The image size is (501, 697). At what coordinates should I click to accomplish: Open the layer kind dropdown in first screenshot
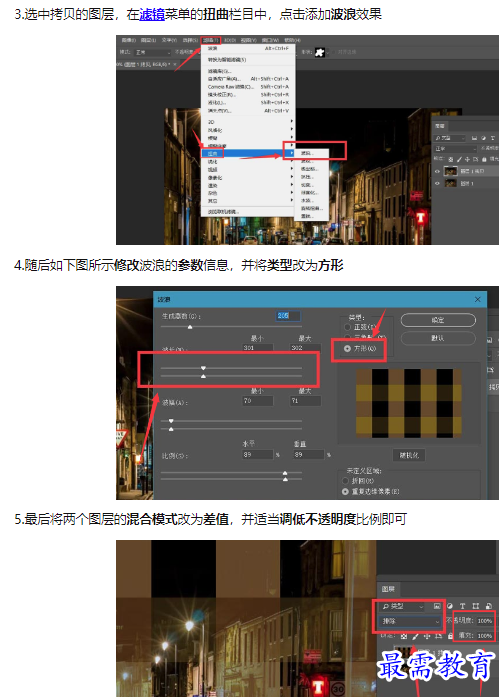[450, 138]
